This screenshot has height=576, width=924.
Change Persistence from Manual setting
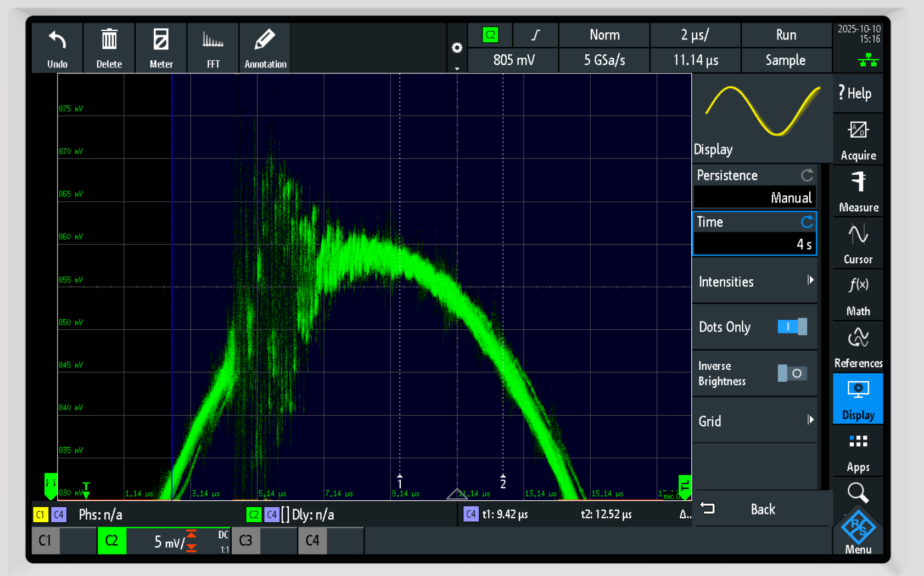tap(754, 197)
